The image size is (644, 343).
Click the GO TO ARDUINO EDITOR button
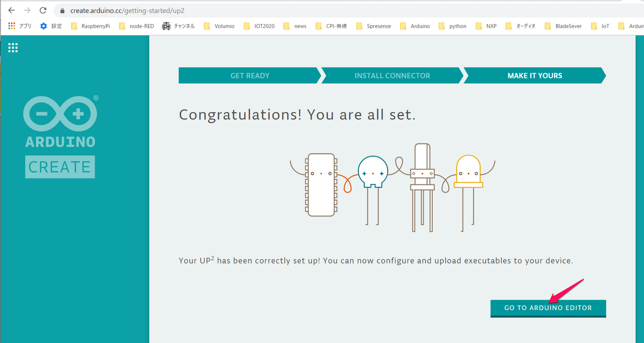coord(548,308)
